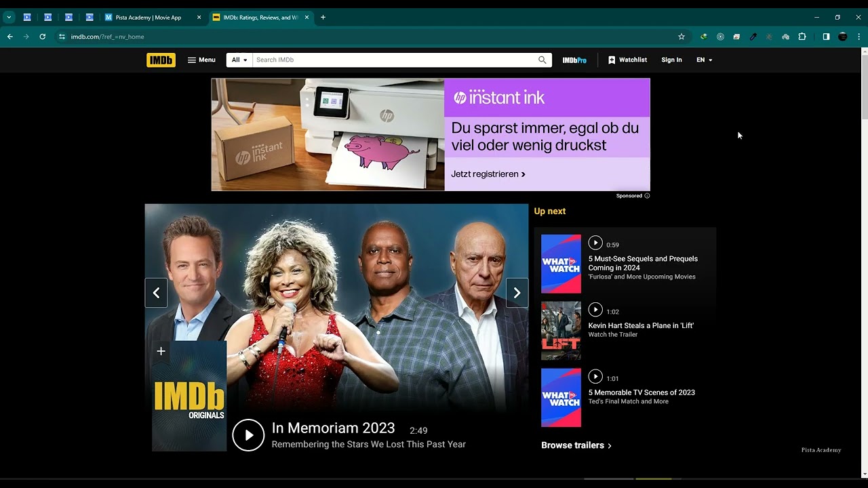Switch to the second pinned tab

[x=48, y=18]
